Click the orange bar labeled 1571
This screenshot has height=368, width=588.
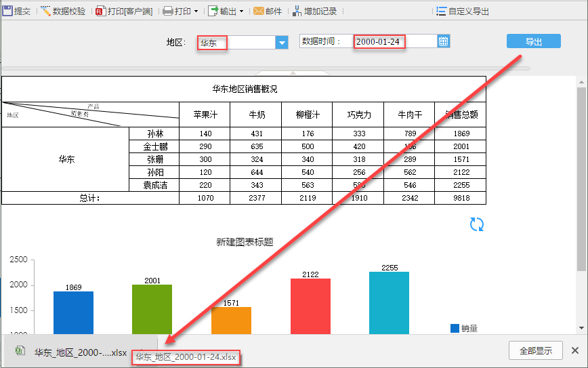coord(232,321)
